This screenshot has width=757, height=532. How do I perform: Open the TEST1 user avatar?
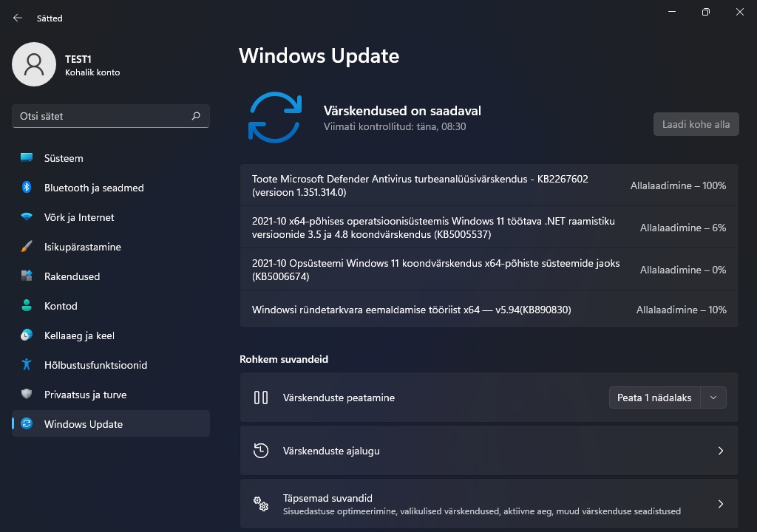(x=34, y=64)
